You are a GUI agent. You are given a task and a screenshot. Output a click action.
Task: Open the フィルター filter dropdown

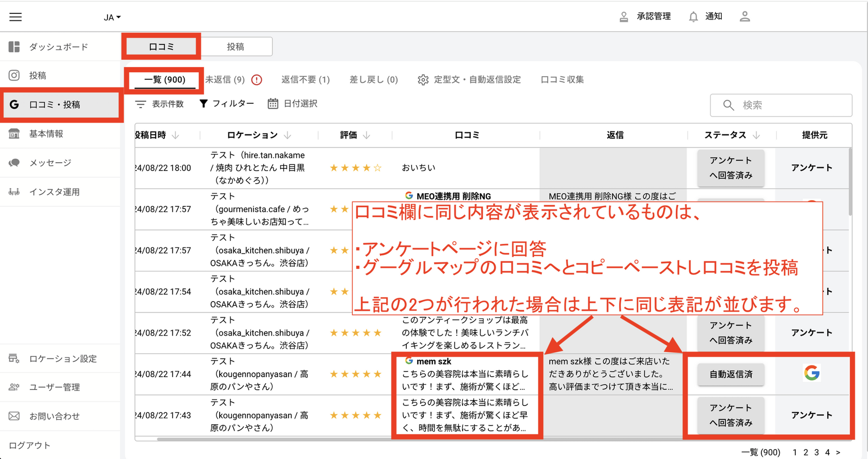(226, 104)
